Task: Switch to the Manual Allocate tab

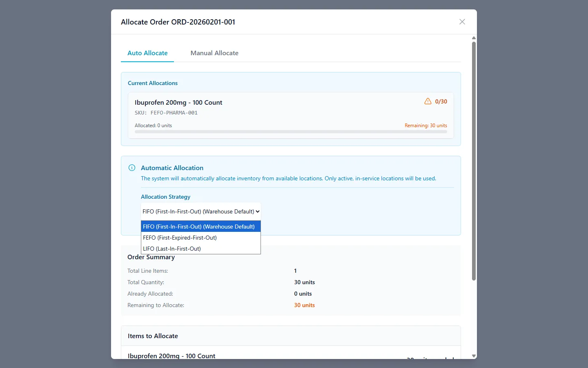Action: point(214,53)
